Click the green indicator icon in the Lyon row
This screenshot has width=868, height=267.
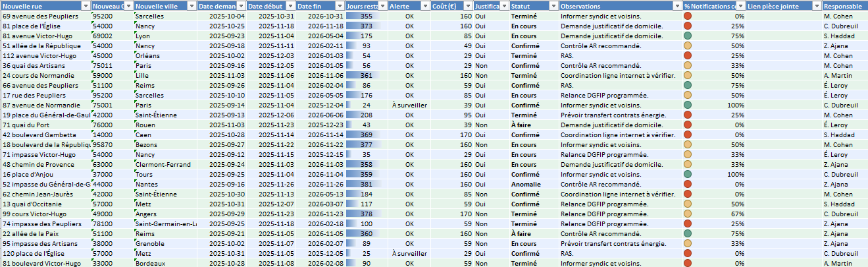(688, 36)
